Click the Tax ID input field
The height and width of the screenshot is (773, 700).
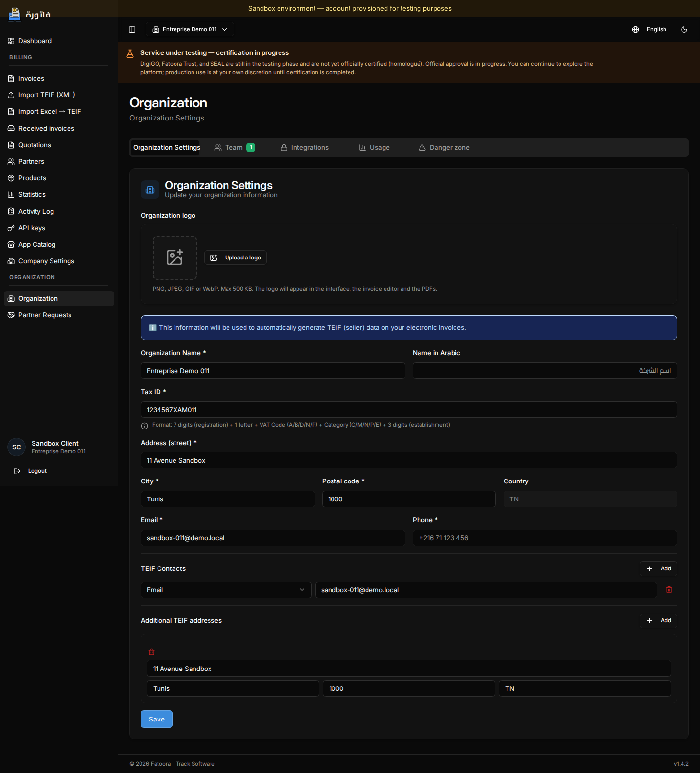(x=409, y=410)
